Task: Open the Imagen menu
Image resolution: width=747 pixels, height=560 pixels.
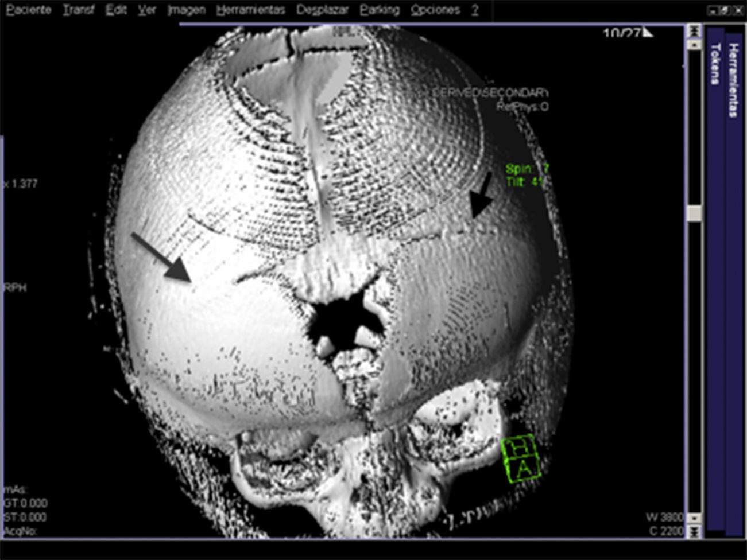Action: tap(186, 10)
